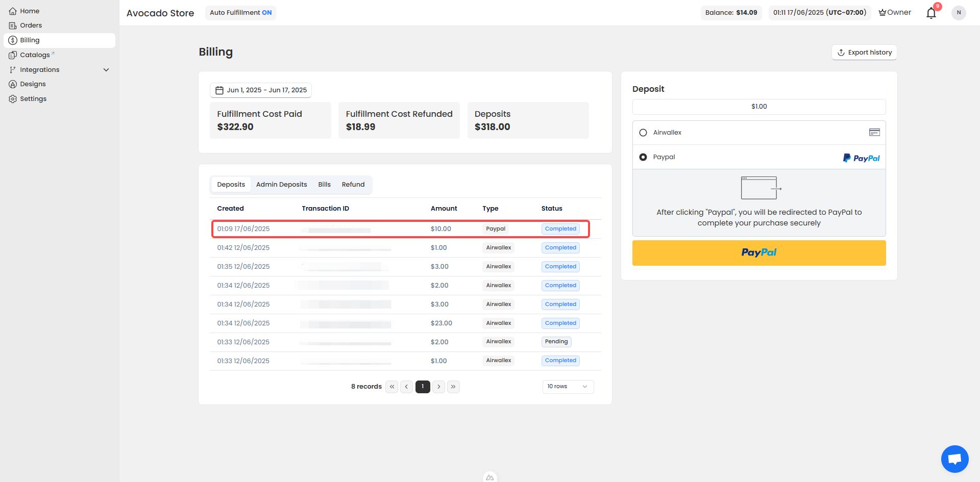This screenshot has width=980, height=482.
Task: Click the deposit amount $1.00 field
Action: [759, 107]
